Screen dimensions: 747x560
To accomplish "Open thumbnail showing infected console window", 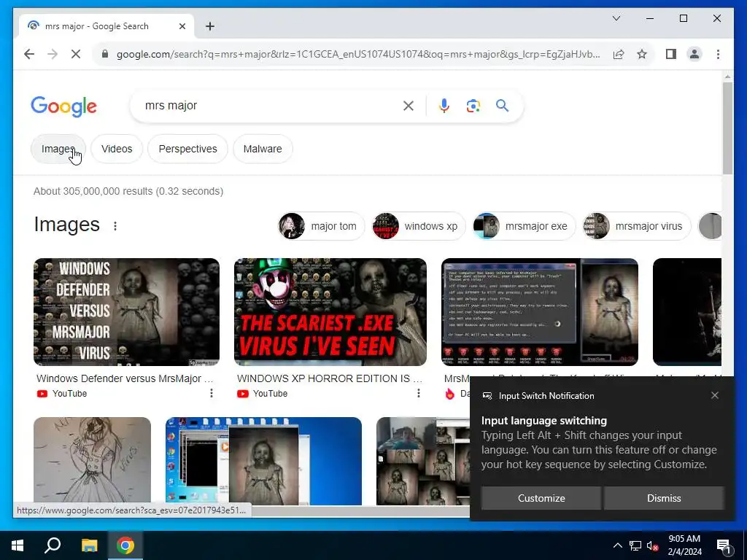I will 540,312.
